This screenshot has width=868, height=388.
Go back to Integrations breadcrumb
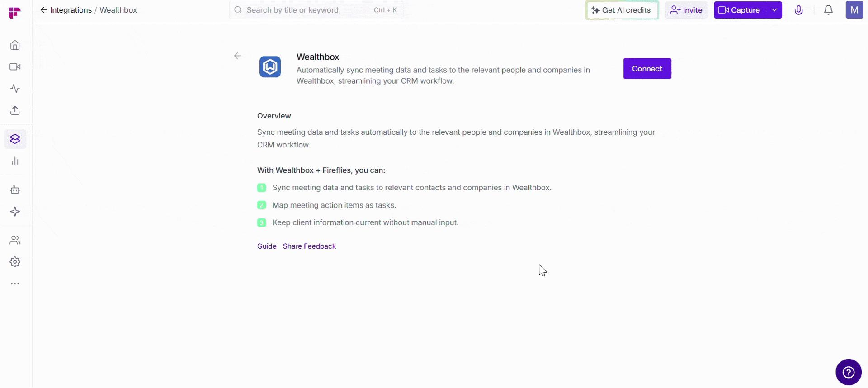(x=66, y=10)
